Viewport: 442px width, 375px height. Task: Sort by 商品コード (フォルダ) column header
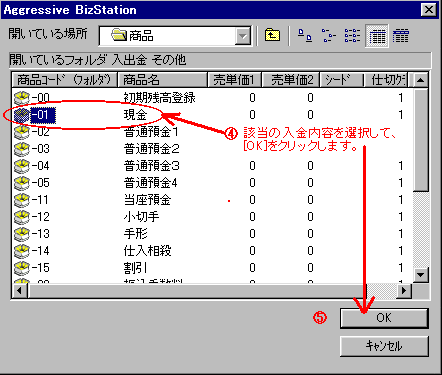click(x=65, y=80)
